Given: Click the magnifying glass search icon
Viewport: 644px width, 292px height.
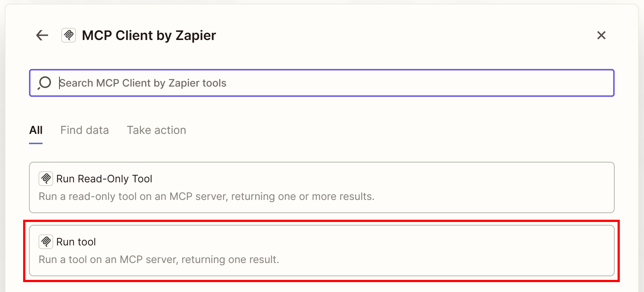Looking at the screenshot, I should pyautogui.click(x=44, y=83).
